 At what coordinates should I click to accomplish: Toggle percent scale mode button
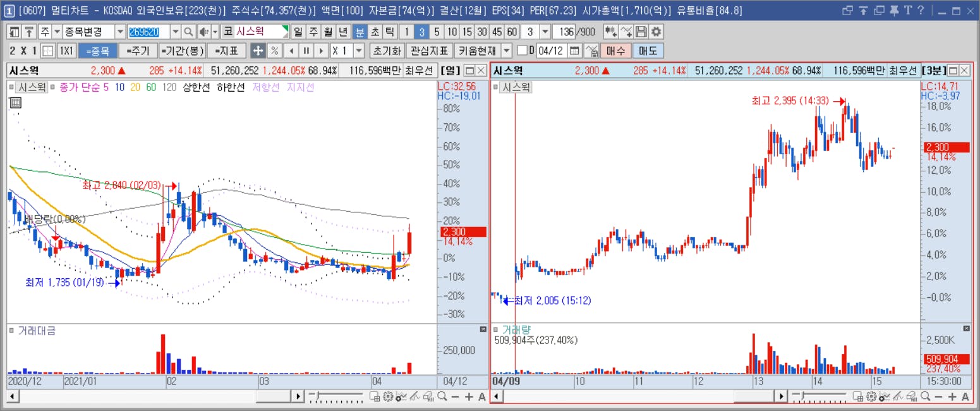pos(275,51)
